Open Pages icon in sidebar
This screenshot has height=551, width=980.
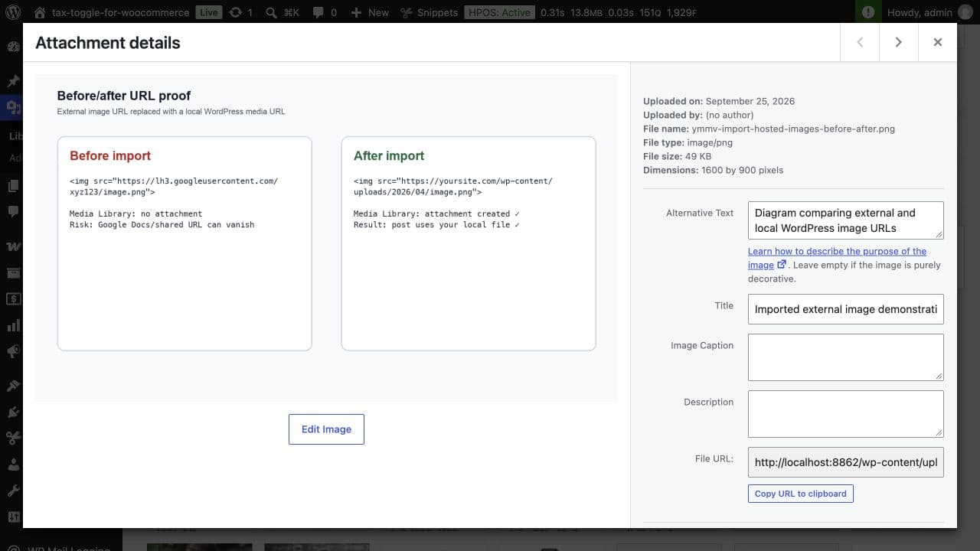point(12,186)
